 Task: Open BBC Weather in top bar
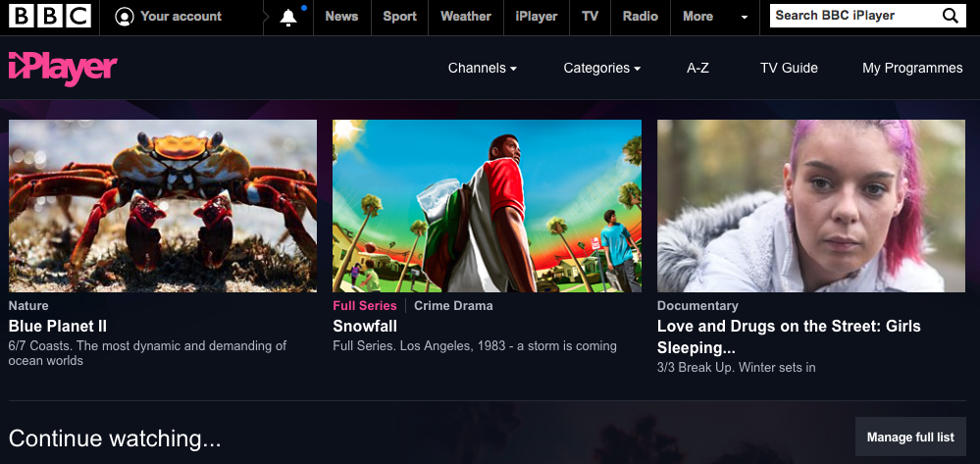[x=465, y=17]
